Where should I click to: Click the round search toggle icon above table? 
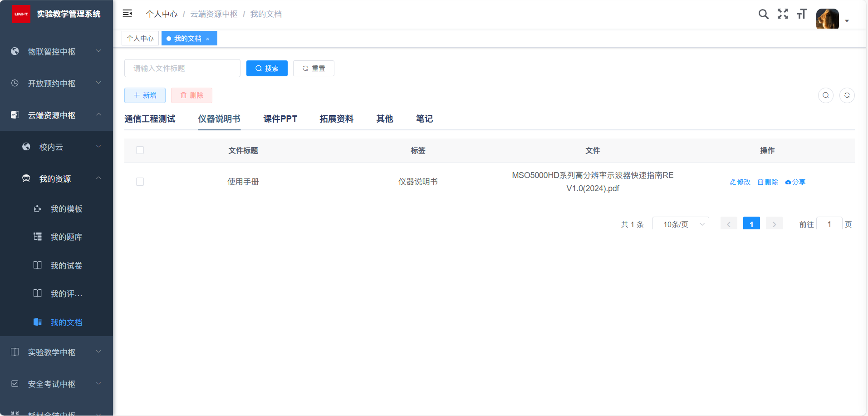point(825,95)
